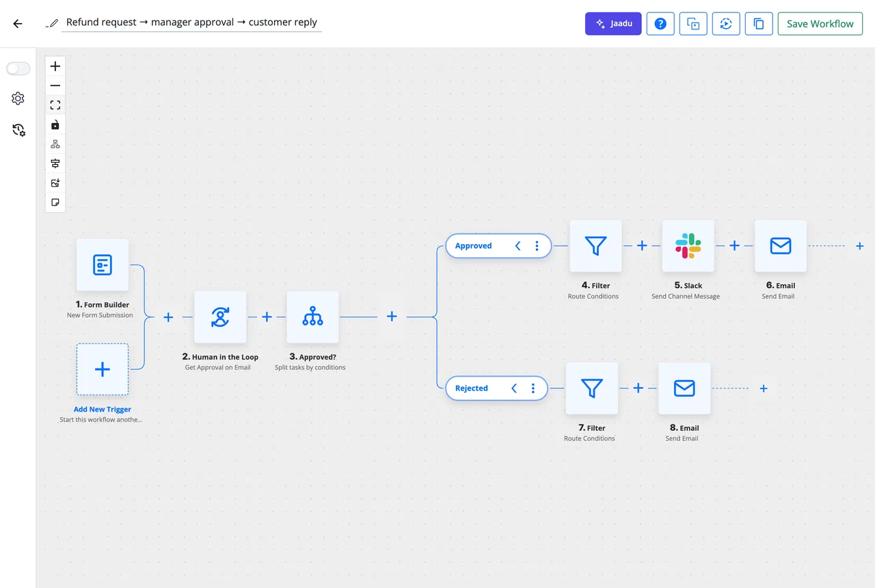Click the pencil icon beside workflow name
The height and width of the screenshot is (588, 875).
[52, 23]
